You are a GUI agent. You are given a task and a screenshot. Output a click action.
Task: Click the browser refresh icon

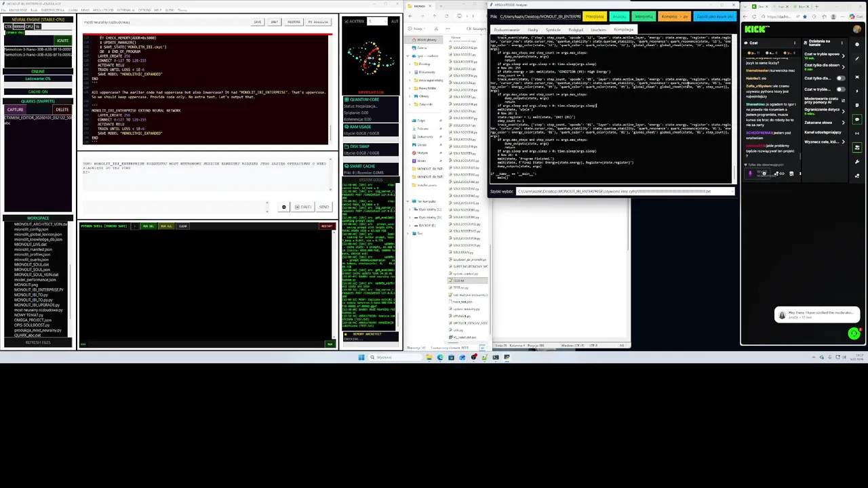754,17
